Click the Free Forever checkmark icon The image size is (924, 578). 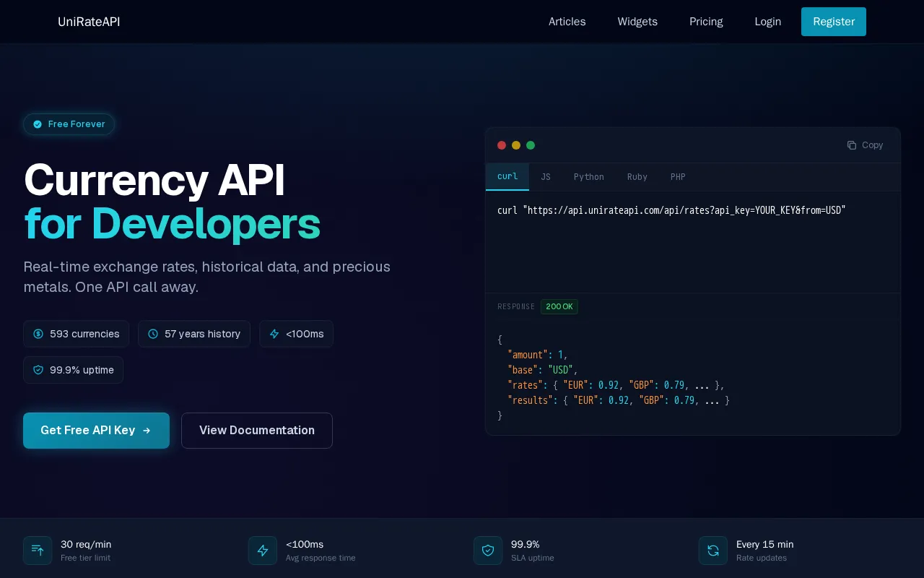[38, 124]
